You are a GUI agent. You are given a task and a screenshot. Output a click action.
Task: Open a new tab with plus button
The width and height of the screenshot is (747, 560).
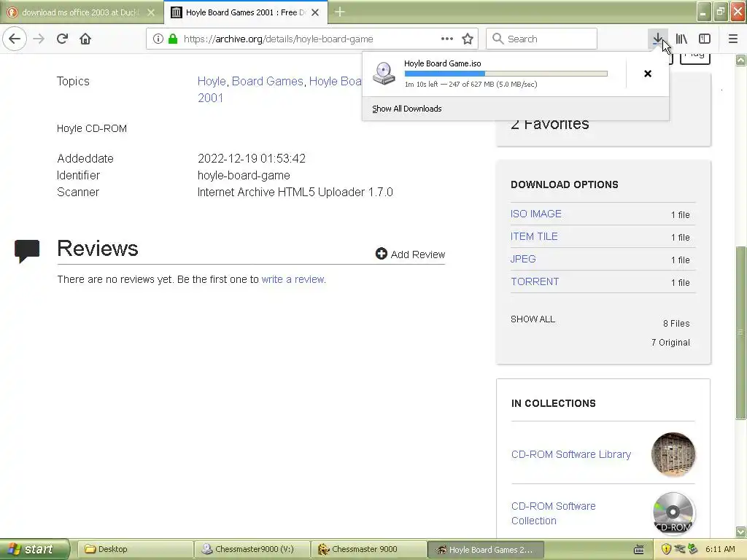[340, 12]
